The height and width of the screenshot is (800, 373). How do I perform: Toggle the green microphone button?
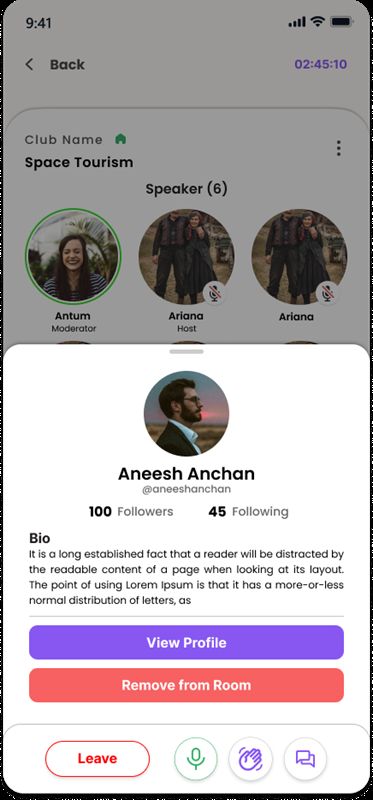[x=195, y=759]
